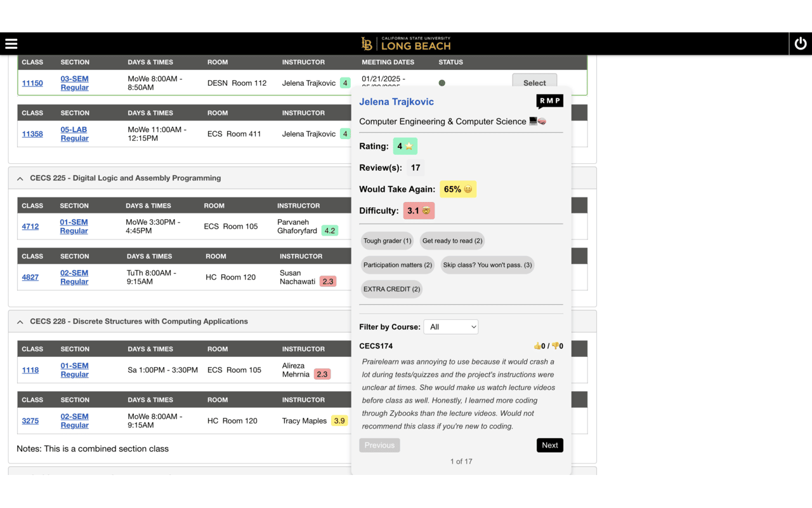Open Jelena Trajkovic profile link in popup
This screenshot has height=508, width=812.
(396, 102)
